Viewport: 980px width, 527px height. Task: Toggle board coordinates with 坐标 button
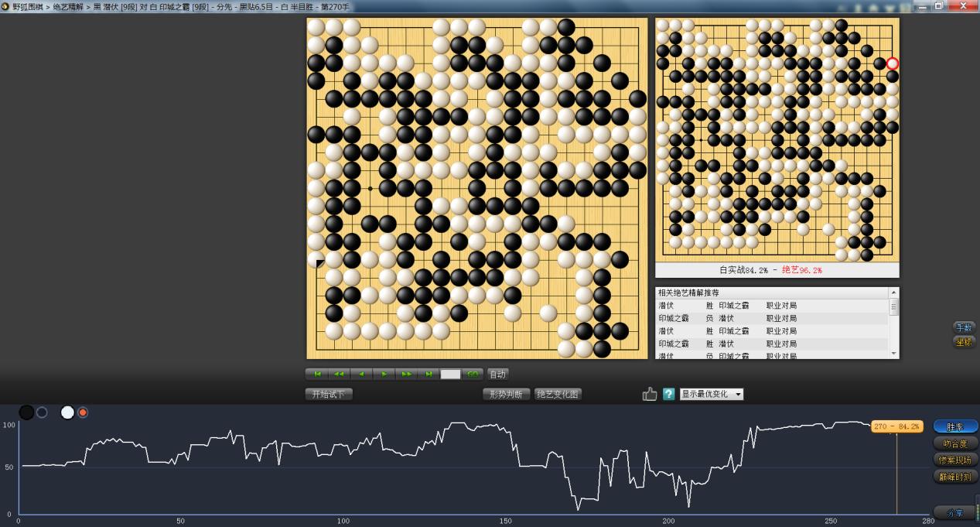coord(963,341)
